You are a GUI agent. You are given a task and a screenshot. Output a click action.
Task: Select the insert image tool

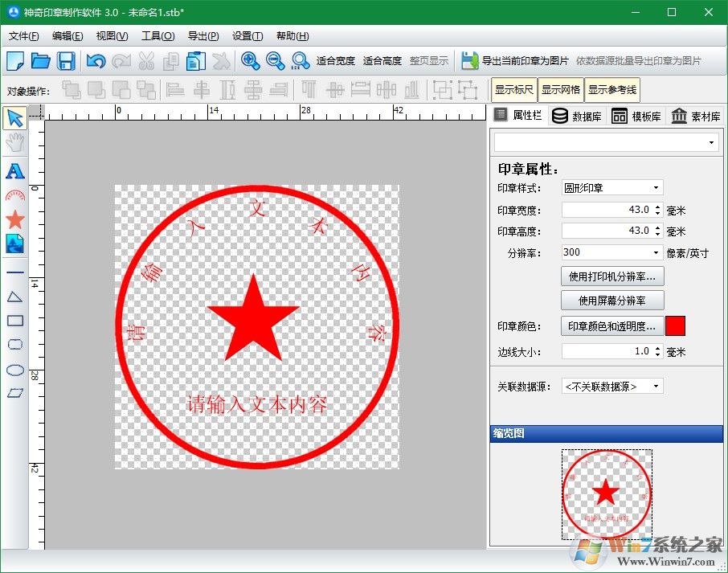14,244
